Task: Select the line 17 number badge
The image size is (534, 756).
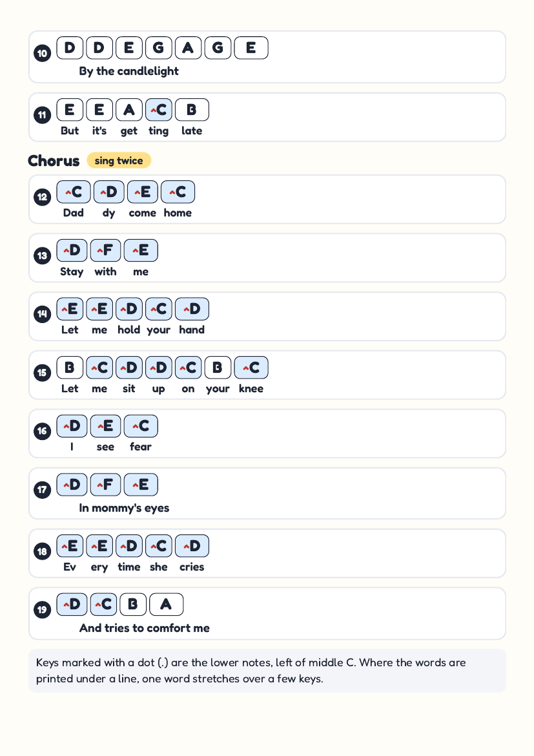Action: pos(43,490)
